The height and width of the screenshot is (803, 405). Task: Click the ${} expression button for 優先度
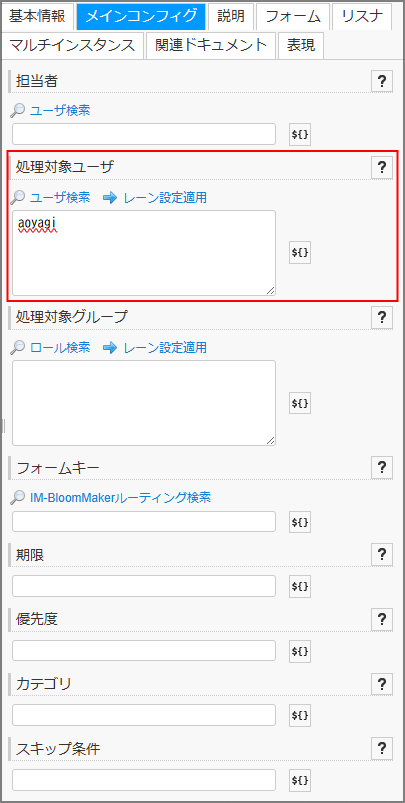[300, 651]
